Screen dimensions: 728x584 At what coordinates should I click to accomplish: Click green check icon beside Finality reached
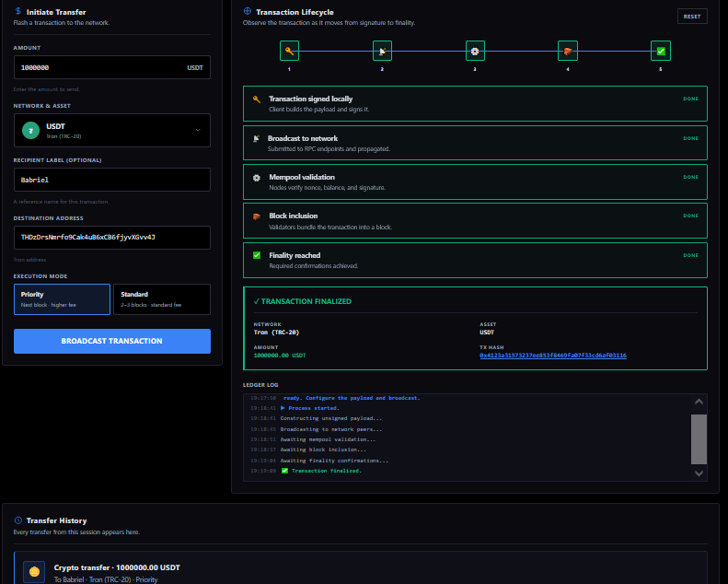(256, 255)
